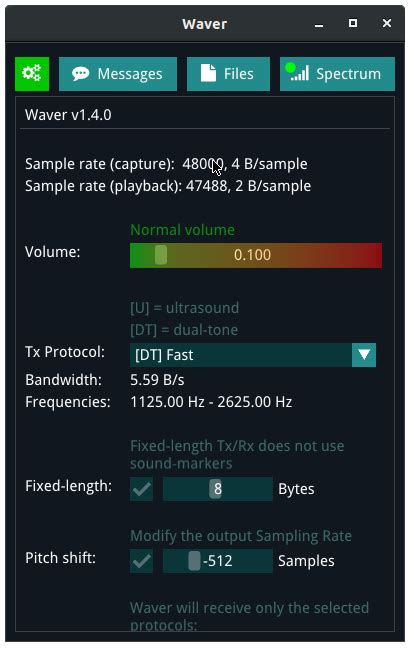414x651 pixels.
Task: Open the [DT] Fast protocol combo box
Action: [253, 355]
